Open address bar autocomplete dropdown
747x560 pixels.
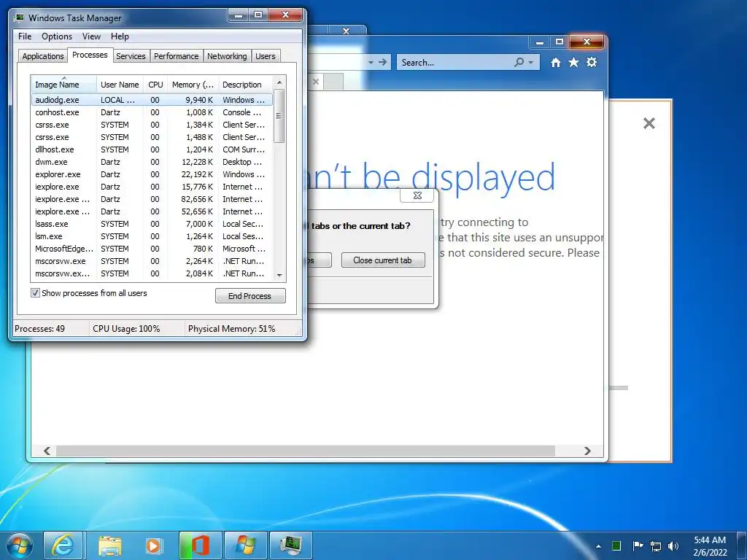click(371, 63)
